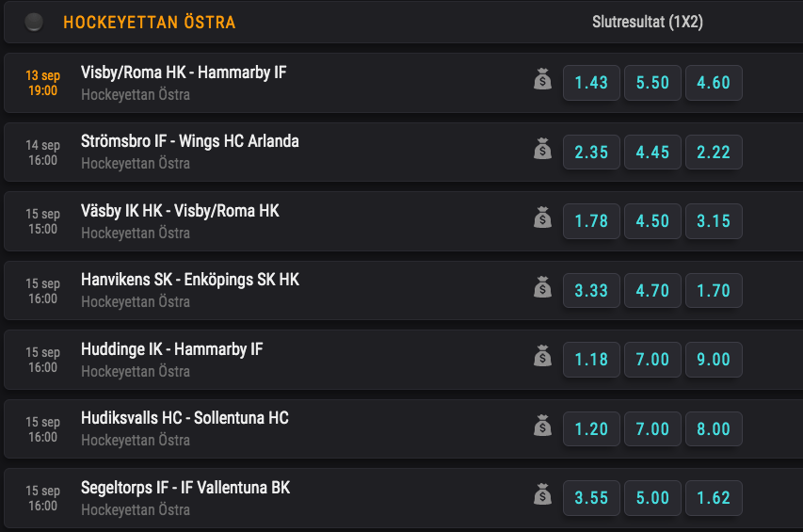The width and height of the screenshot is (803, 532).
Task: Open the Hockeyettan Östra league header
Action: pyautogui.click(x=149, y=22)
